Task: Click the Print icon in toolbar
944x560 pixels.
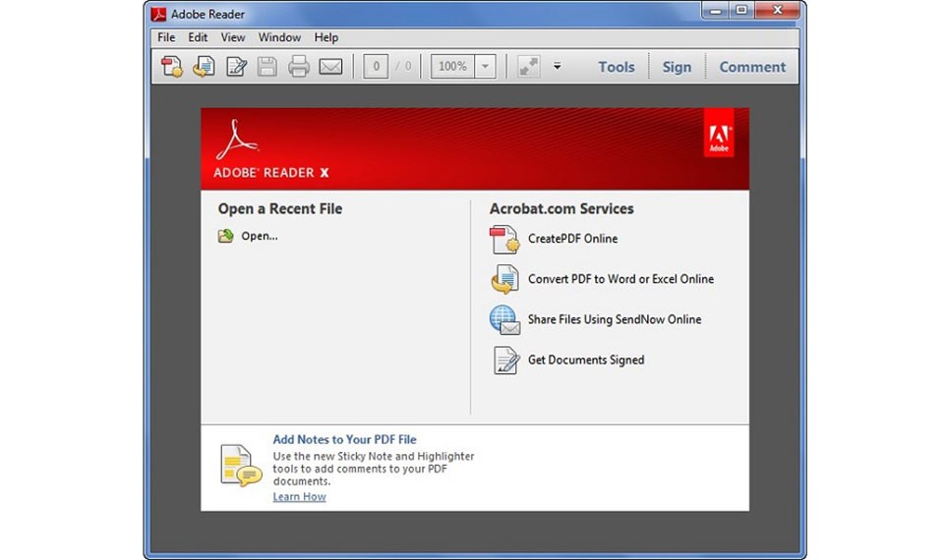Action: 299,66
